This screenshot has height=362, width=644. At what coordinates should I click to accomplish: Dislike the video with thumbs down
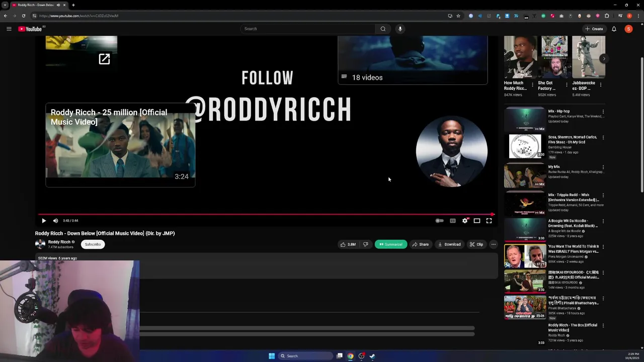pos(366,244)
